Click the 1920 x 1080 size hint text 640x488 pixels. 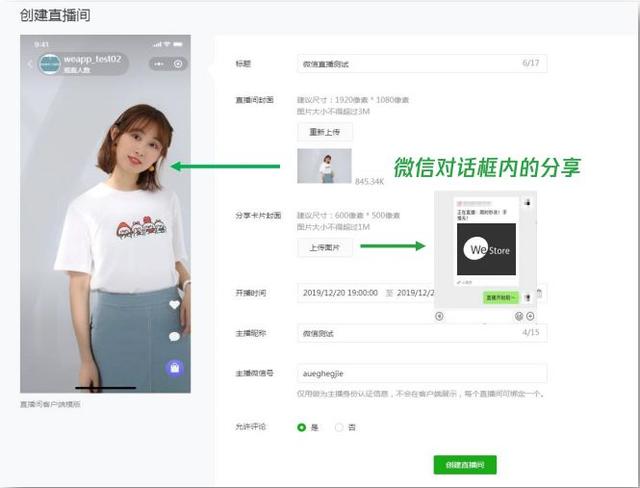(x=353, y=100)
